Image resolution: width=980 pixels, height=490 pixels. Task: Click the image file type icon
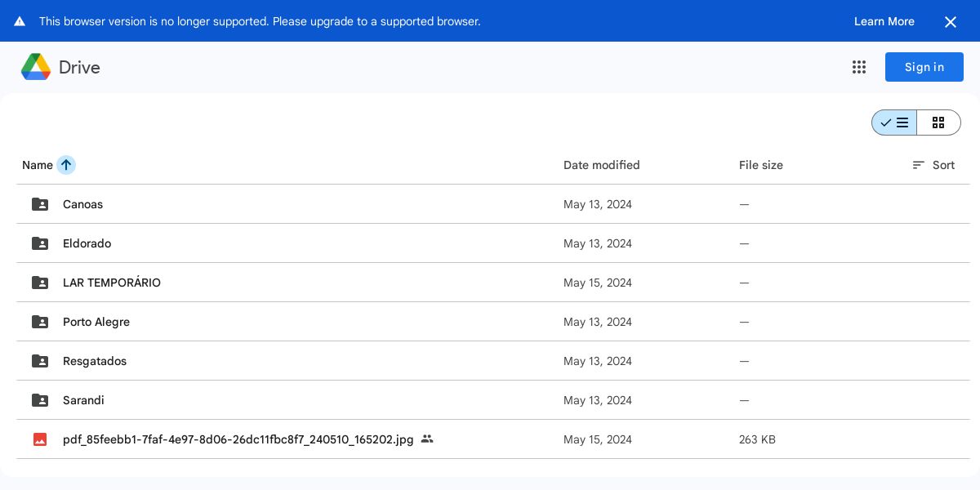(x=40, y=439)
